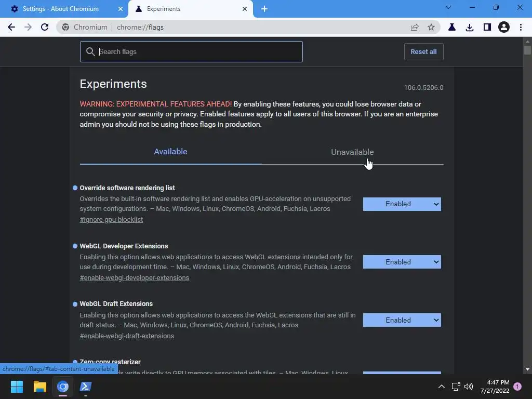Open the network status tray icon
The image size is (532, 399).
click(x=456, y=387)
